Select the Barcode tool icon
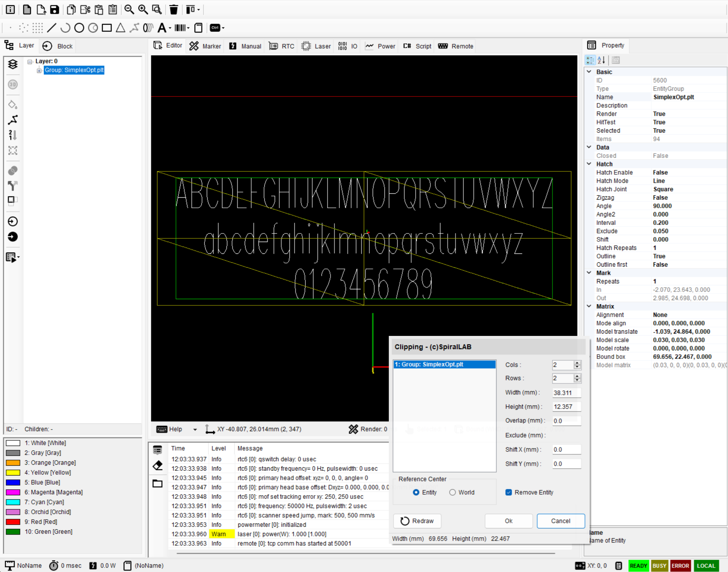This screenshot has width=728, height=572. 180,28
